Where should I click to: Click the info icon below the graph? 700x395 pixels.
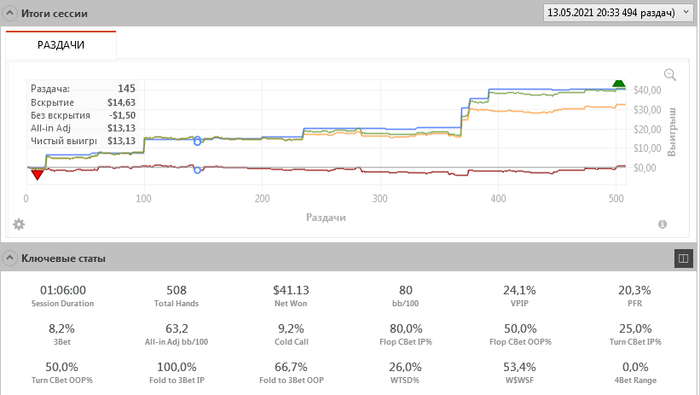point(662,224)
